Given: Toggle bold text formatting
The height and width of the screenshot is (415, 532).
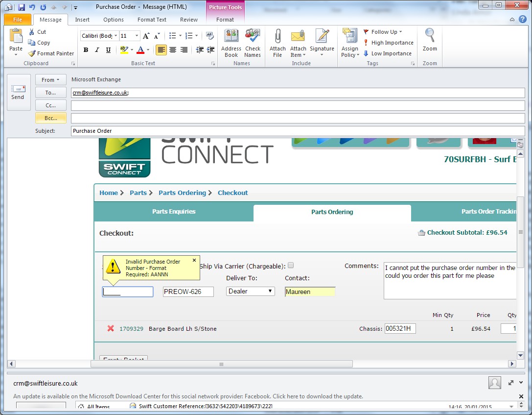Looking at the screenshot, I should pyautogui.click(x=86, y=50).
